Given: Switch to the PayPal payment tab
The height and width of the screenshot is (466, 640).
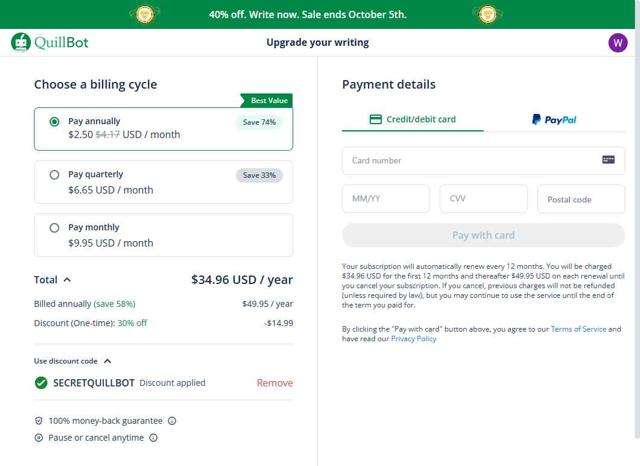Looking at the screenshot, I should click(554, 119).
